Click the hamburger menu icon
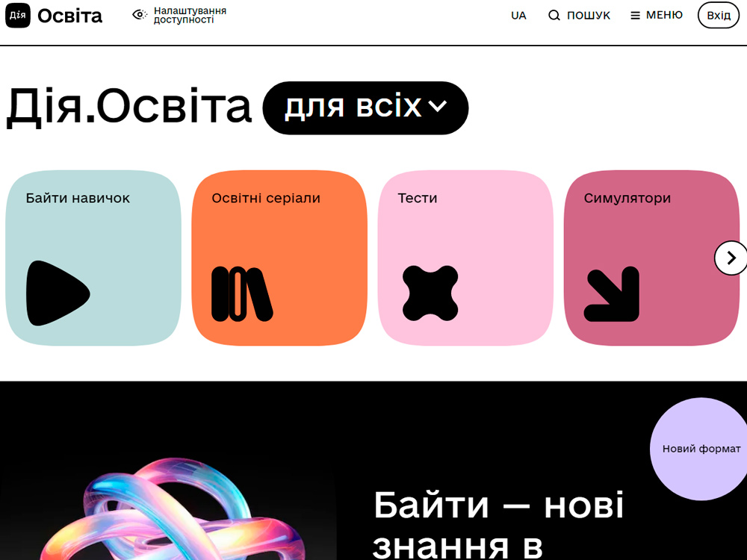747x560 pixels. pyautogui.click(x=635, y=16)
